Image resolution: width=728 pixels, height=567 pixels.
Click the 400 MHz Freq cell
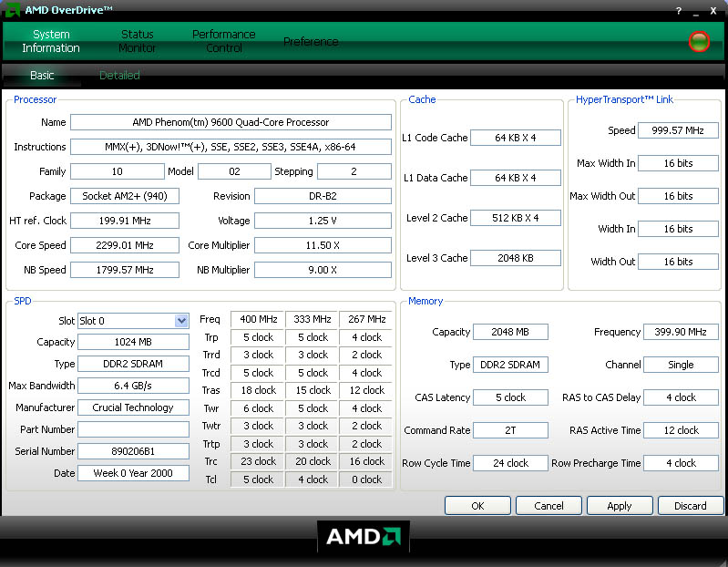click(258, 319)
